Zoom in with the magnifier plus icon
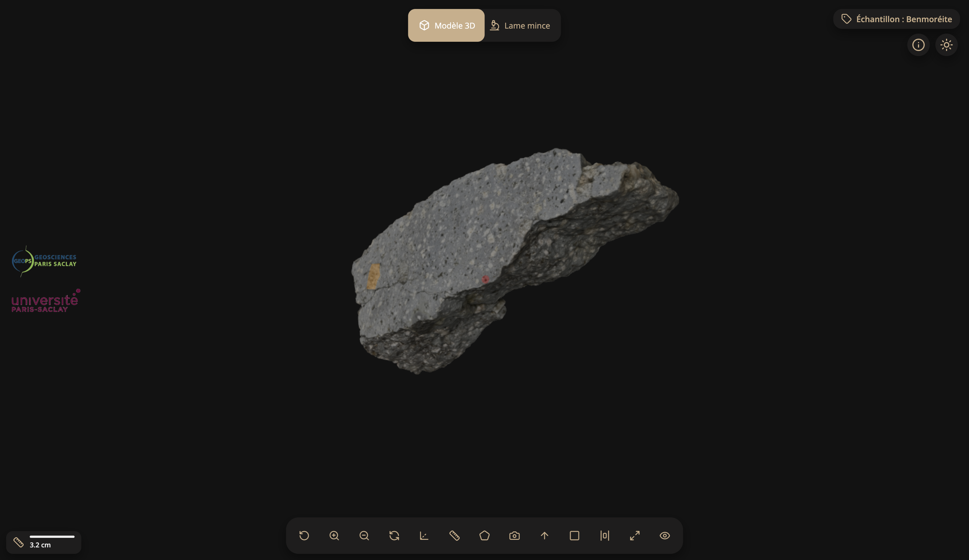 [334, 535]
